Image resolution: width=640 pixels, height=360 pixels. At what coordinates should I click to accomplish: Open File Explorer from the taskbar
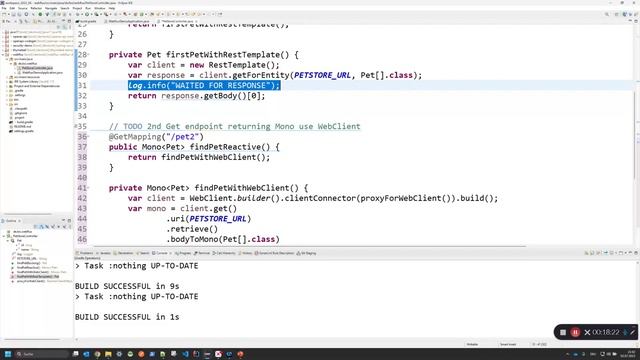(x=108, y=354)
